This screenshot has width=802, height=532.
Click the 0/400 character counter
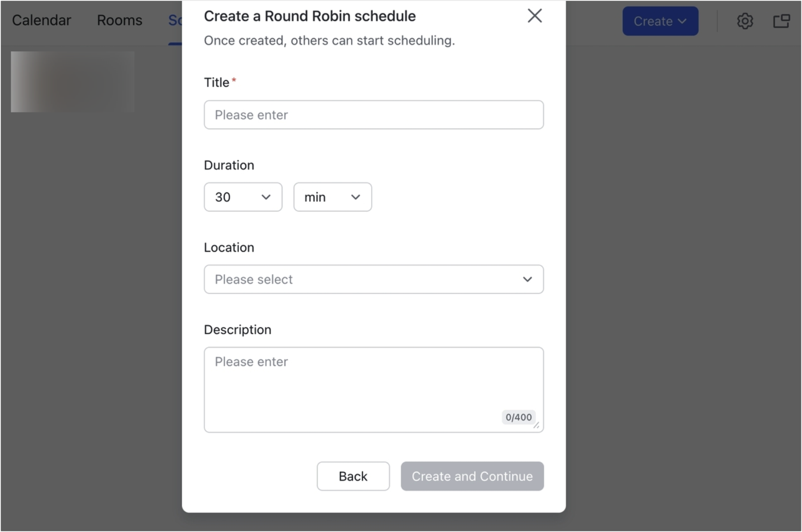click(518, 417)
